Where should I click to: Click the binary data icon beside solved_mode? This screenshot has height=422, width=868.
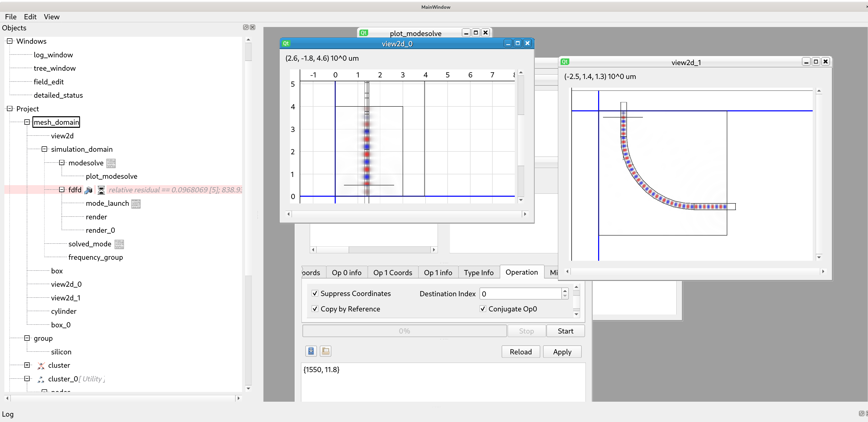coord(119,244)
